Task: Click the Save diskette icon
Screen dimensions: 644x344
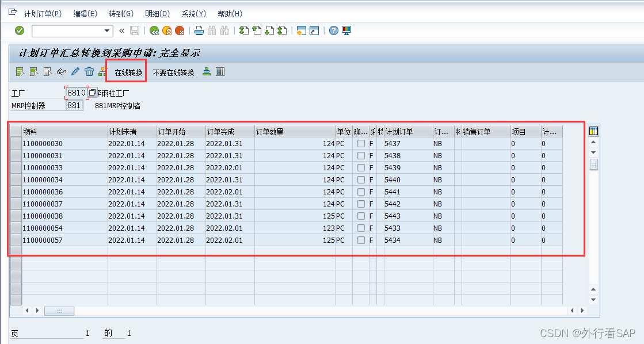Action: pos(135,30)
